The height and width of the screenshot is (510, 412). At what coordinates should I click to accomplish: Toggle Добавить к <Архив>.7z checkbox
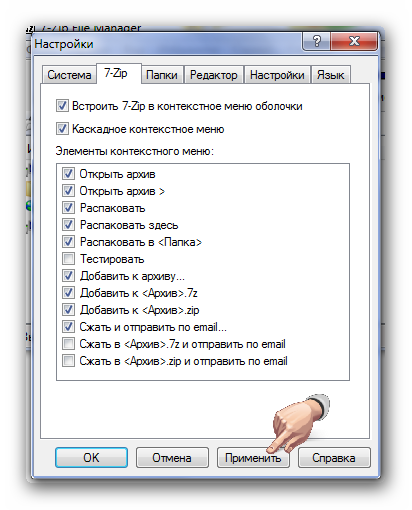68,293
